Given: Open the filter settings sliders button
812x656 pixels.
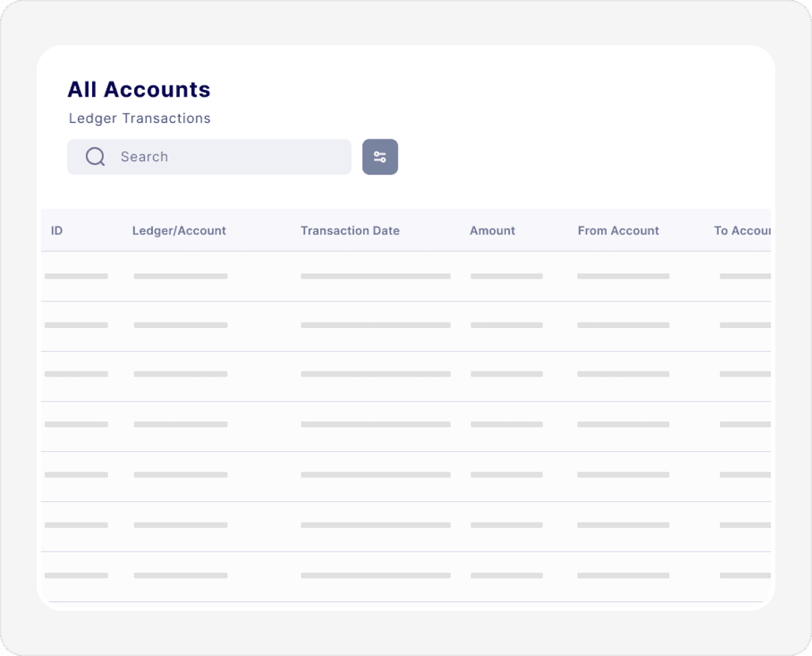Looking at the screenshot, I should pyautogui.click(x=380, y=157).
